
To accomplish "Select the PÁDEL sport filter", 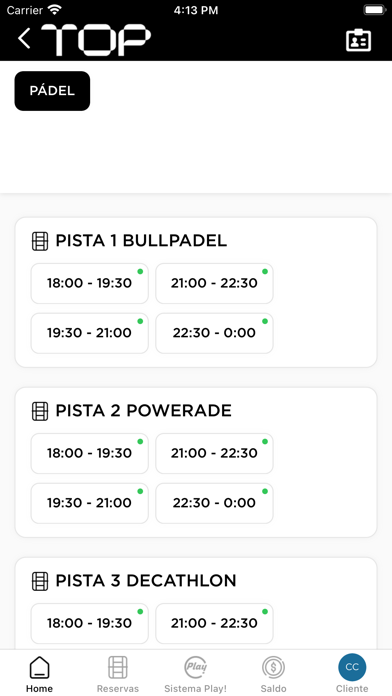I will pyautogui.click(x=52, y=91).
